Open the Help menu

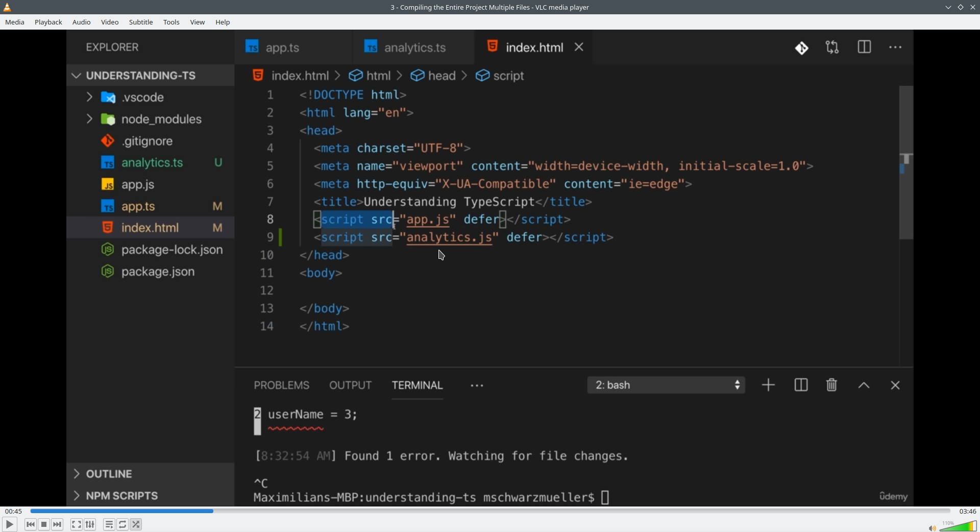[x=223, y=22]
